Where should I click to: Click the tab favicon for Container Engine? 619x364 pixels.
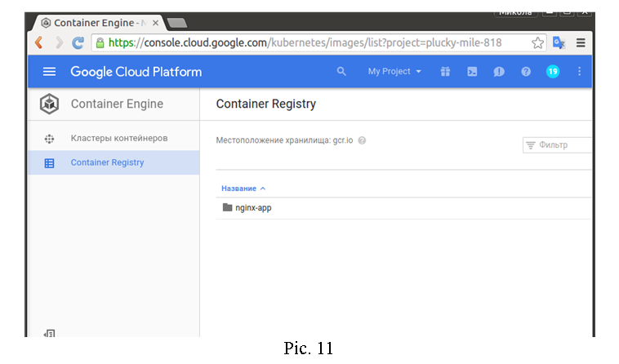[x=46, y=23]
